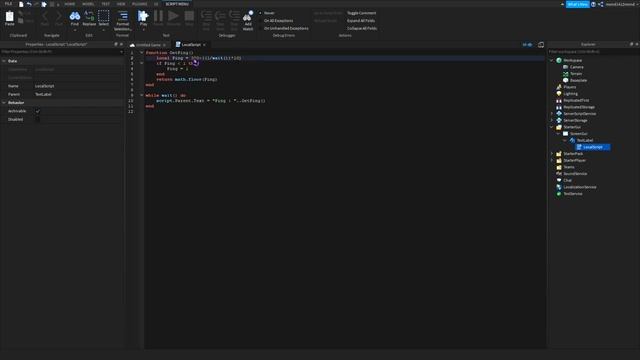Open the TEST ribbon tab
This screenshot has width=640, height=360.
click(106, 4)
